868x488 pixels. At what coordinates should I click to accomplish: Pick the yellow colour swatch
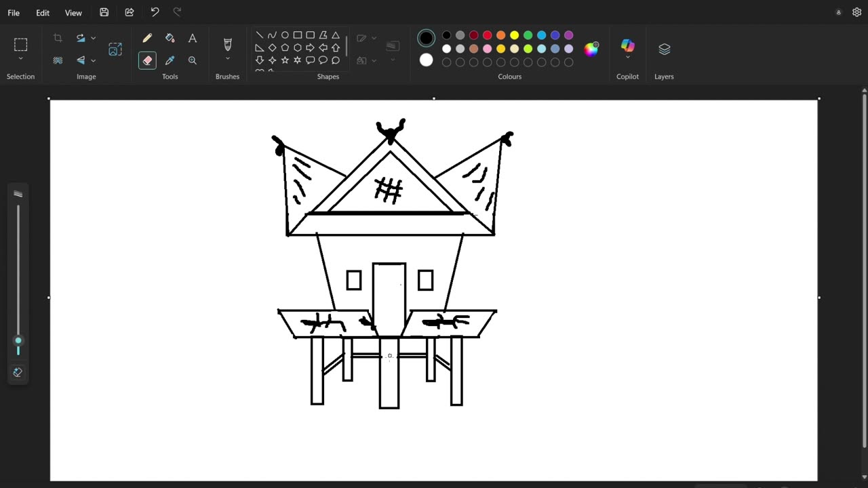[x=515, y=35]
